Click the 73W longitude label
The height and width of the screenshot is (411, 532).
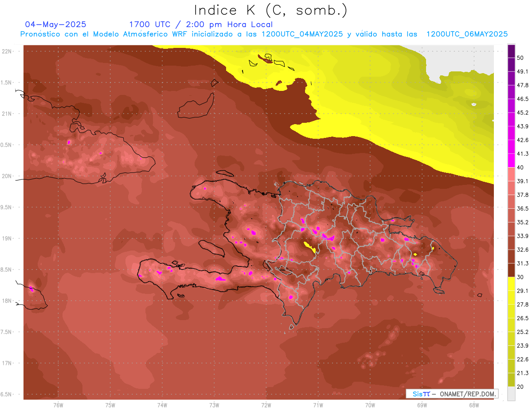pyautogui.click(x=214, y=405)
